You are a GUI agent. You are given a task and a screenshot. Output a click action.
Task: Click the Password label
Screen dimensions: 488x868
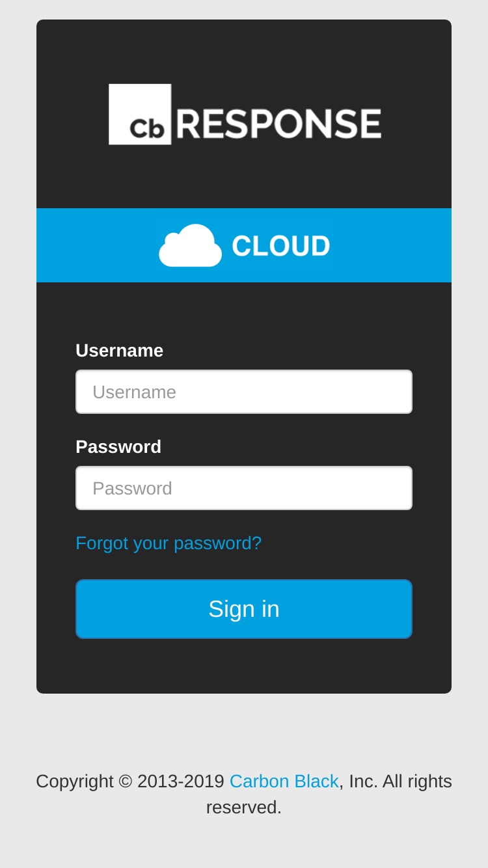point(118,446)
